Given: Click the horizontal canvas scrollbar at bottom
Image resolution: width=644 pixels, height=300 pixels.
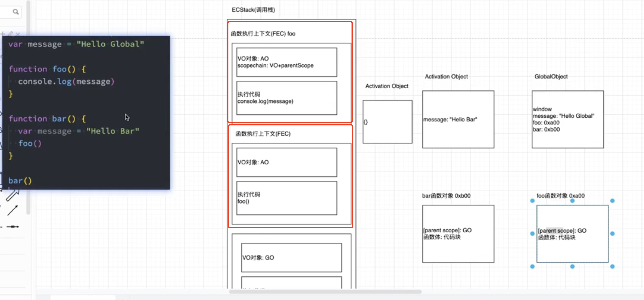Looking at the screenshot, I should point(325,292).
